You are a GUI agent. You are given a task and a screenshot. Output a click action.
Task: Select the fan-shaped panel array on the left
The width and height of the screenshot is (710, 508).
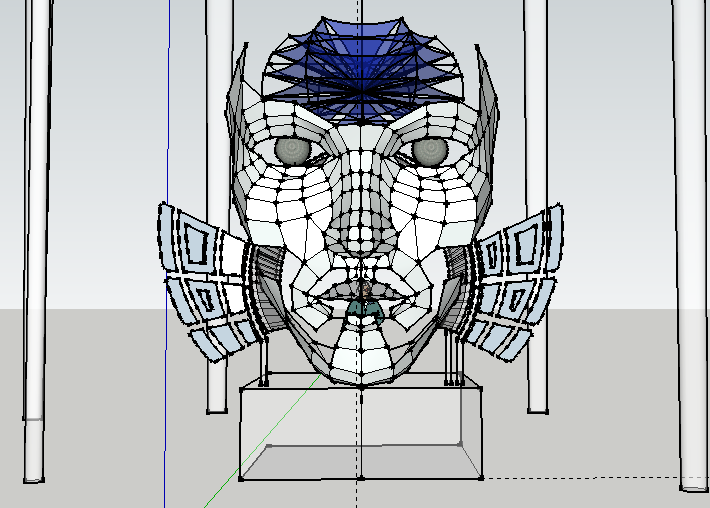point(206,281)
